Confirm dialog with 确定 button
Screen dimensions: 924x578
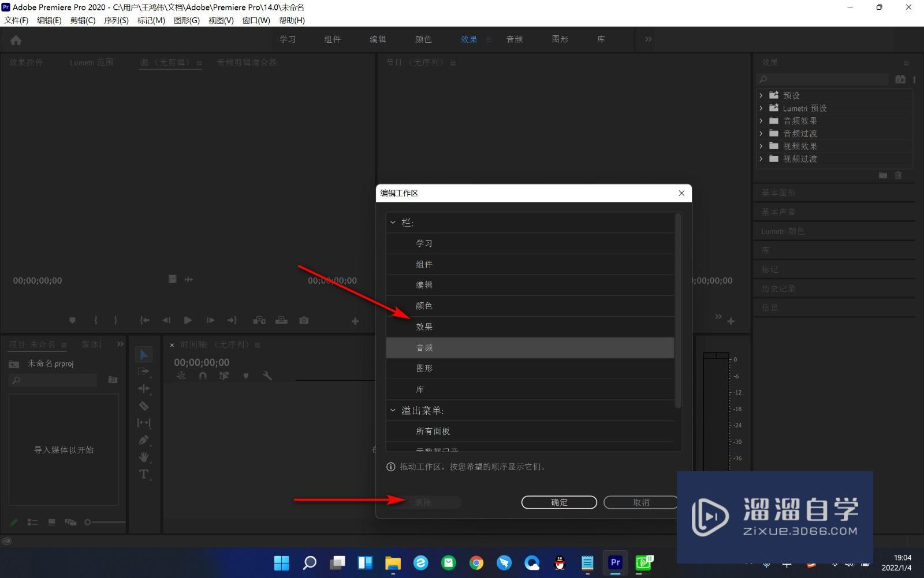coord(559,502)
